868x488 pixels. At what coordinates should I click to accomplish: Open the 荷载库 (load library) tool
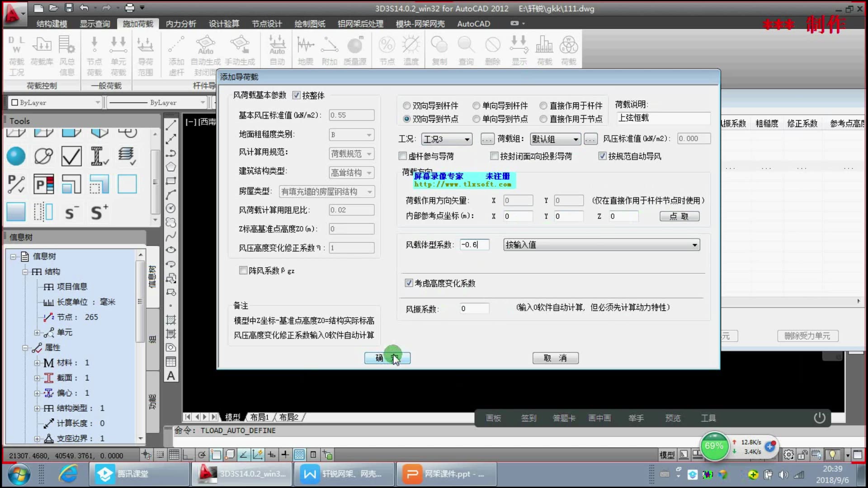tap(42, 50)
